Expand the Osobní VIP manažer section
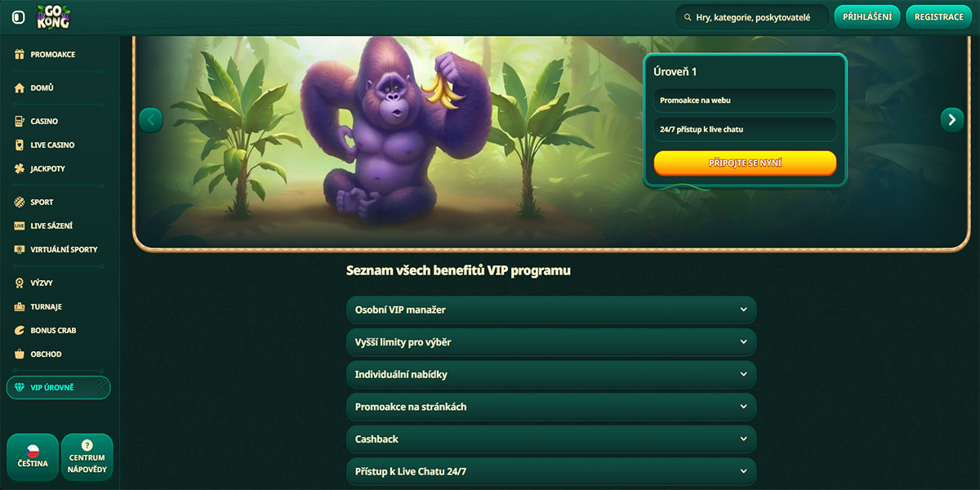 tap(551, 310)
